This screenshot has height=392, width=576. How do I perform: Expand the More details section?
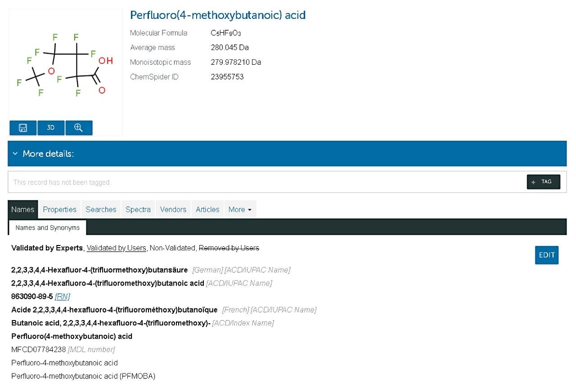coord(43,153)
